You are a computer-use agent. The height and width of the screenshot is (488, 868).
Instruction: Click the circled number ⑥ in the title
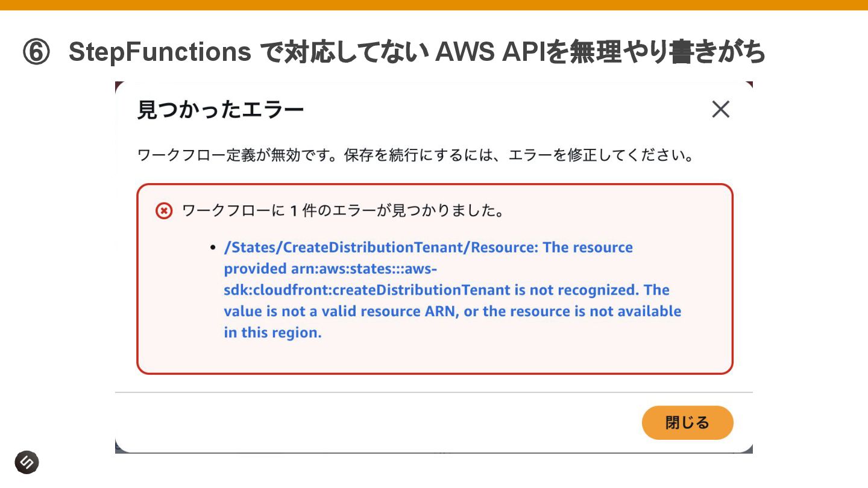pyautogui.click(x=36, y=52)
